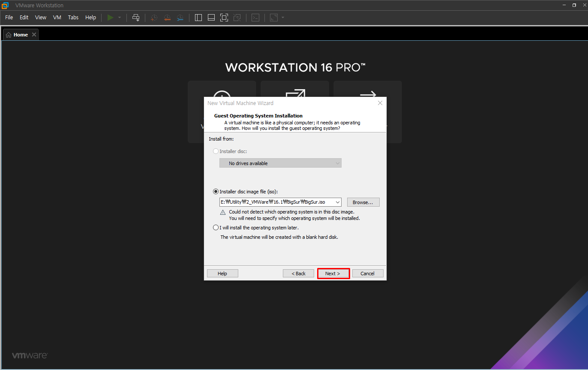Screen dimensions: 588x370
Task: Click the < Back button
Action: (299, 274)
